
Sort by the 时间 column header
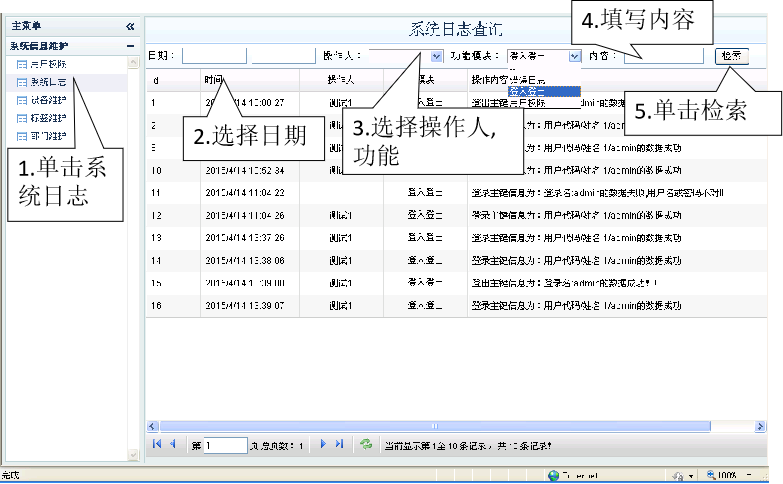click(214, 80)
